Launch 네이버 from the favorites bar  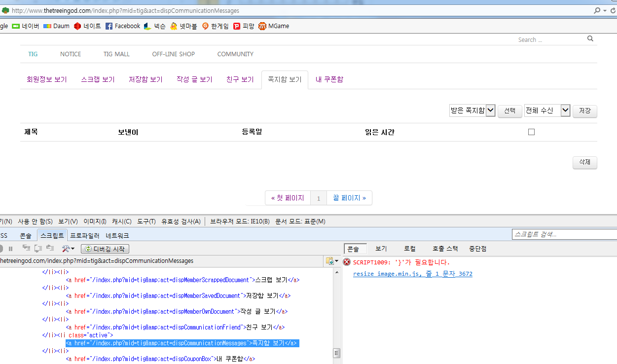(x=25, y=26)
